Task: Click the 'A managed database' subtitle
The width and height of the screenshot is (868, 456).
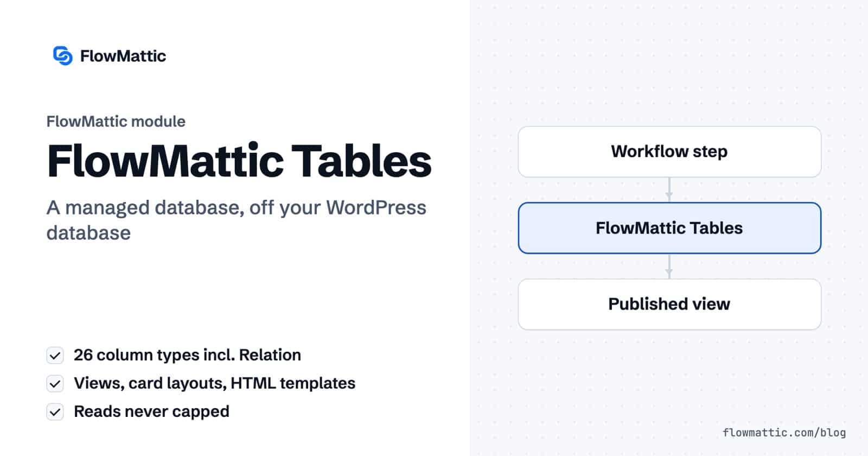Action: (x=237, y=220)
